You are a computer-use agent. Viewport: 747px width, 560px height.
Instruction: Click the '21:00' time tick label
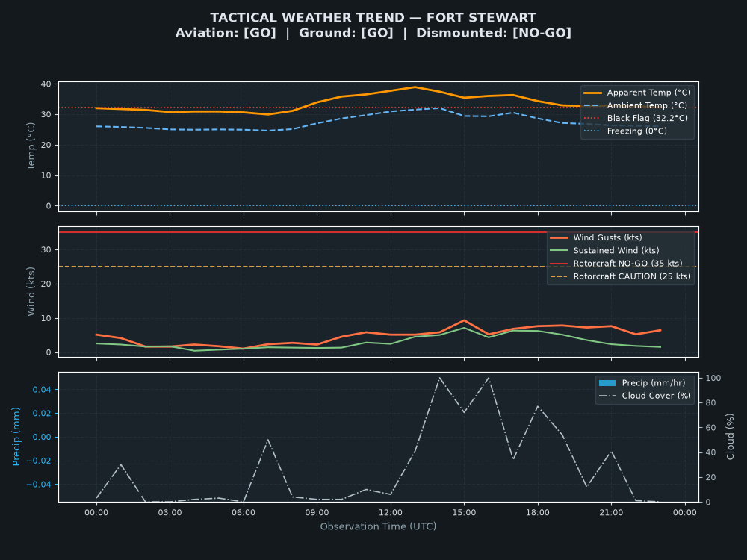(611, 513)
